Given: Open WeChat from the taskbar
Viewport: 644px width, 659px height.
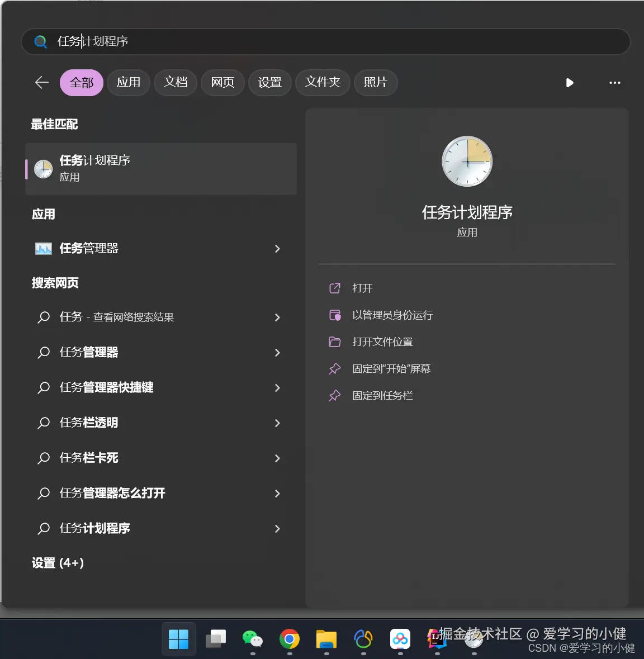Looking at the screenshot, I should click(x=252, y=639).
